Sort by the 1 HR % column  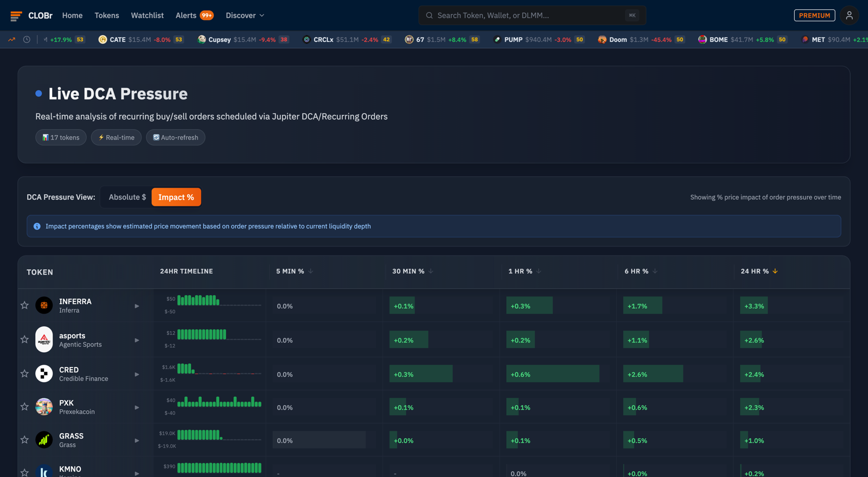pos(525,271)
